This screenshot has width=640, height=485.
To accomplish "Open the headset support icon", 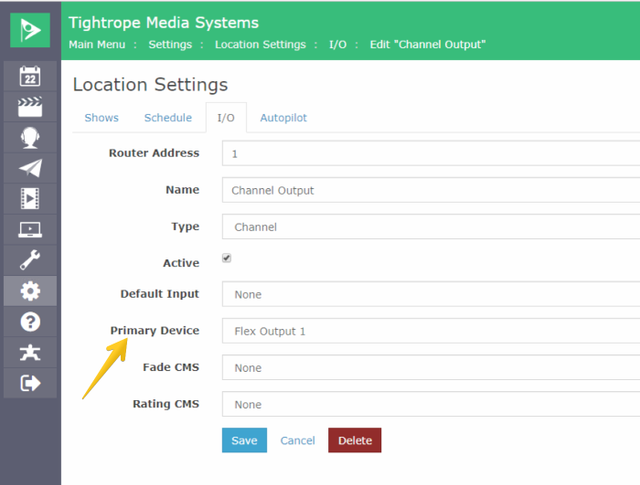I will [30, 138].
